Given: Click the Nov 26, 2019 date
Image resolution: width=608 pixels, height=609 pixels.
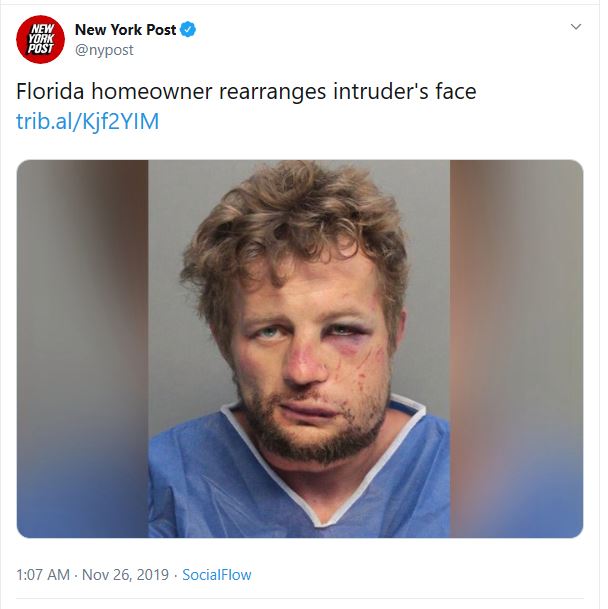Looking at the screenshot, I should (x=125, y=575).
